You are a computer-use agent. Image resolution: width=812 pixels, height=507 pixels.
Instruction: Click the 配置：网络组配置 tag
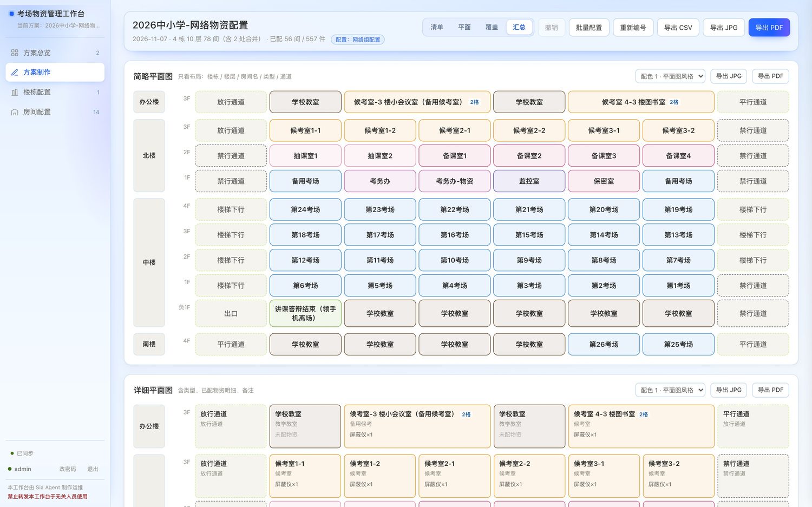pyautogui.click(x=358, y=39)
